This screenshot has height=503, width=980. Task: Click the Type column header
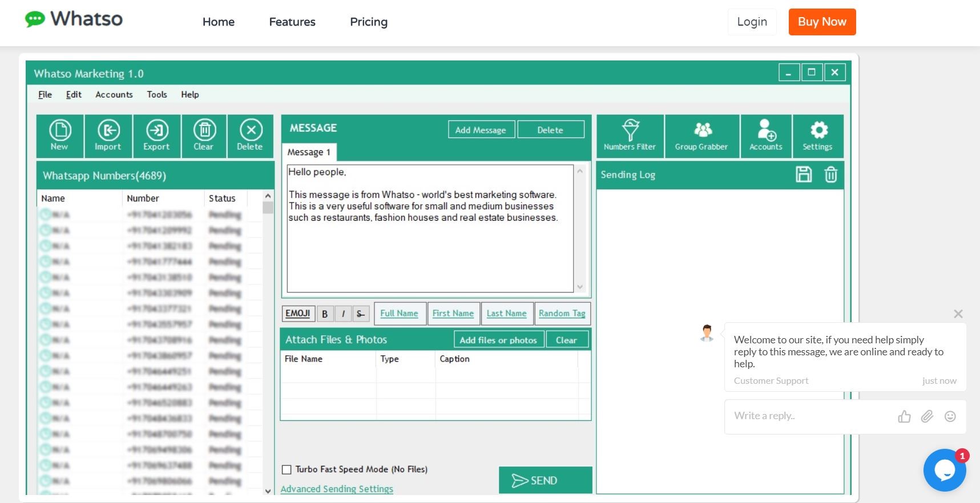click(406, 359)
